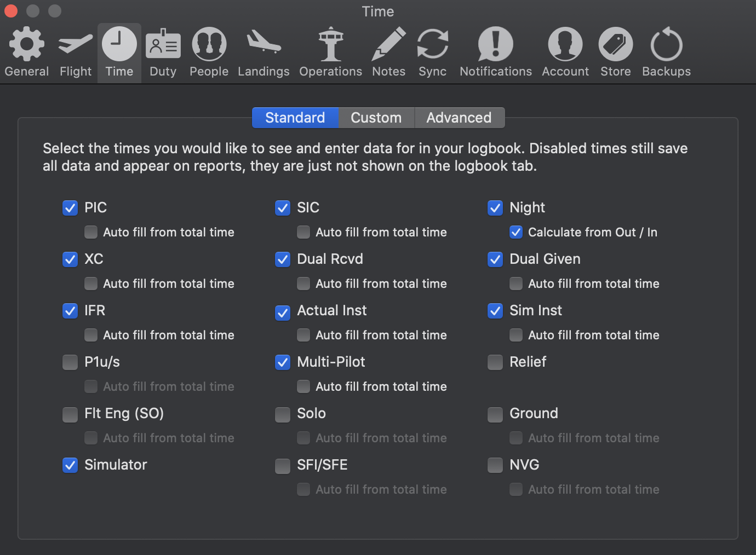This screenshot has width=756, height=555.
Task: Uncheck the Dual Given checkbox
Action: [x=495, y=259]
